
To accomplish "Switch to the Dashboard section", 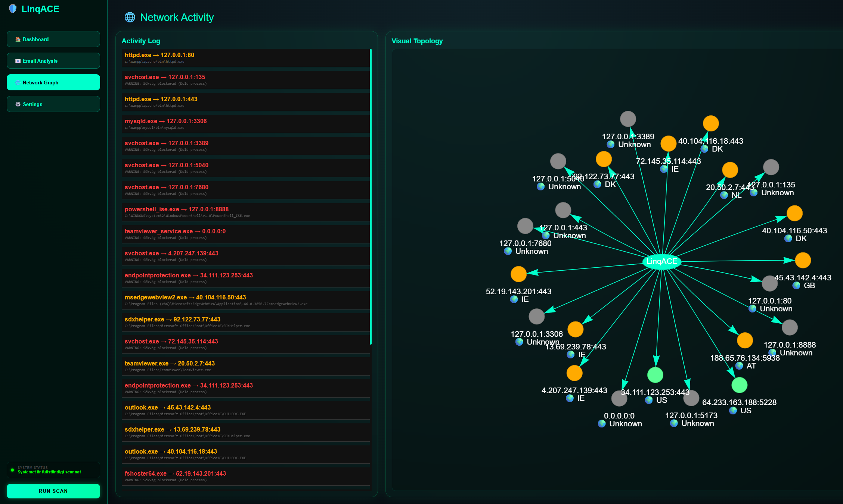I will tap(53, 39).
